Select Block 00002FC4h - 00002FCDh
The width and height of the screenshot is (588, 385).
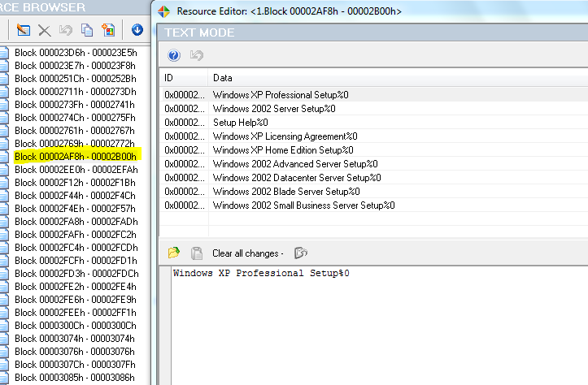[x=76, y=248]
